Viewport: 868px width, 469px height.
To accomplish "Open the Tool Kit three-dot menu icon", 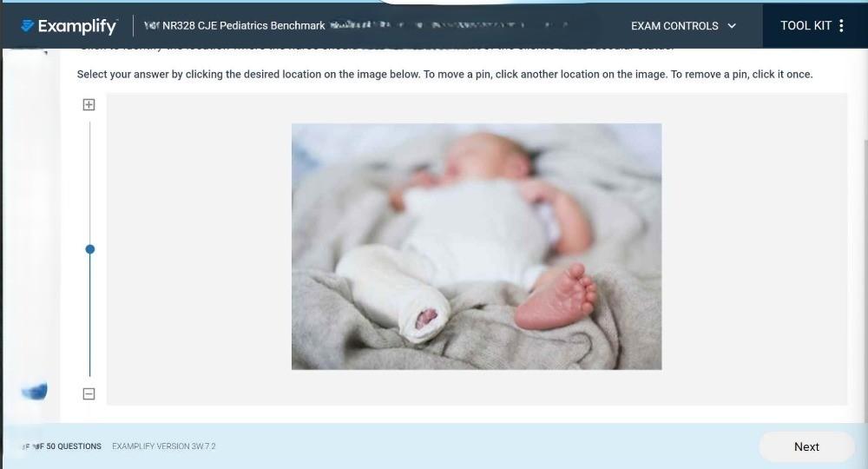I will (x=841, y=25).
